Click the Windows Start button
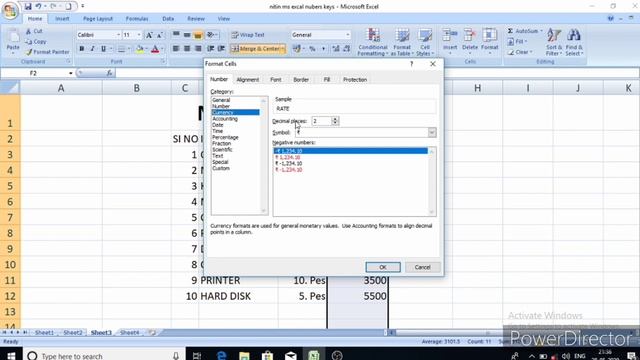 point(11,356)
